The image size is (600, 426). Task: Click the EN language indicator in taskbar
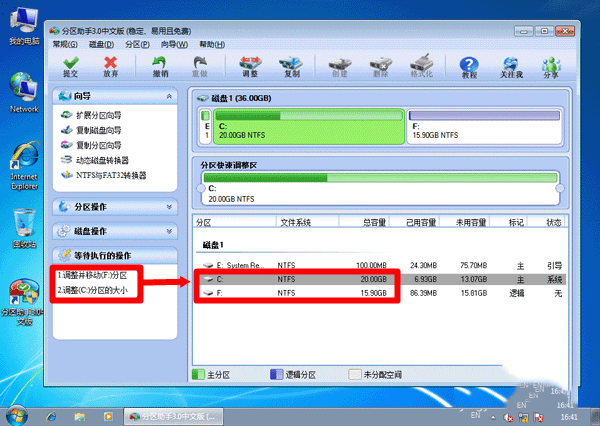[475, 415]
